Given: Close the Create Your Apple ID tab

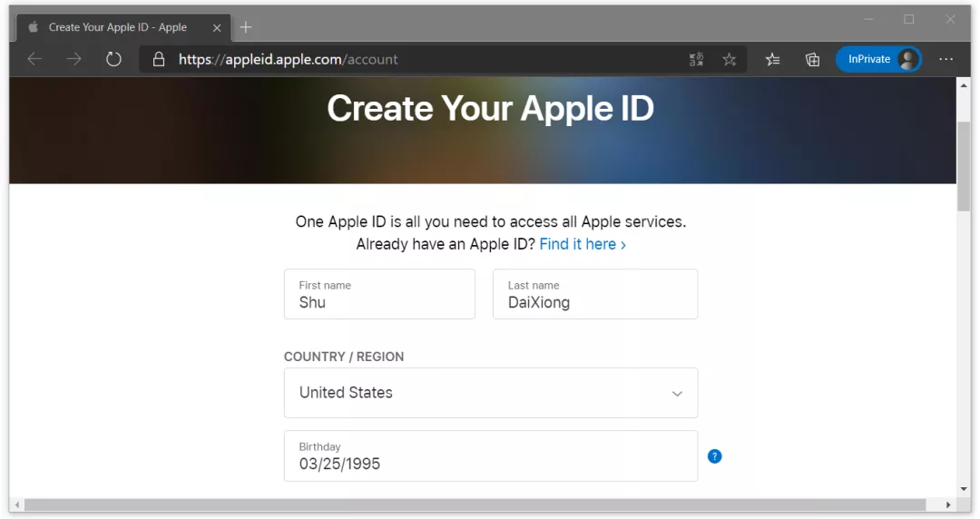Looking at the screenshot, I should 217,27.
